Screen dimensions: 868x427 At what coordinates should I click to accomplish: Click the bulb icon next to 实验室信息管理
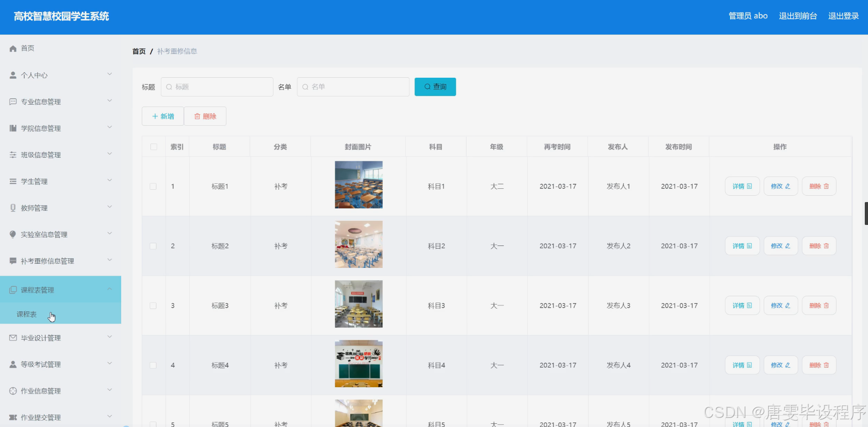point(13,234)
